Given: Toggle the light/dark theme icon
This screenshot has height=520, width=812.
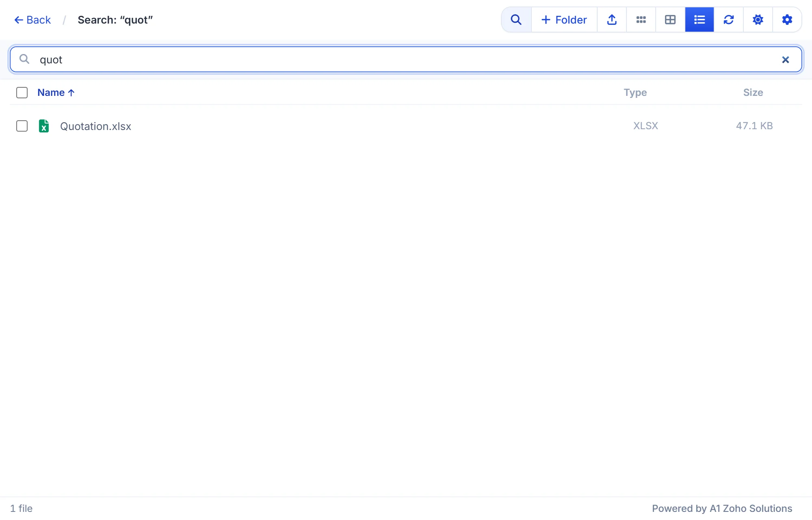Looking at the screenshot, I should [x=758, y=19].
